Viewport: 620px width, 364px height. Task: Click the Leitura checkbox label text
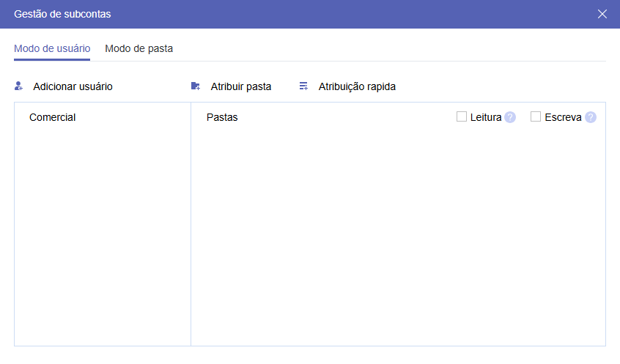click(486, 117)
